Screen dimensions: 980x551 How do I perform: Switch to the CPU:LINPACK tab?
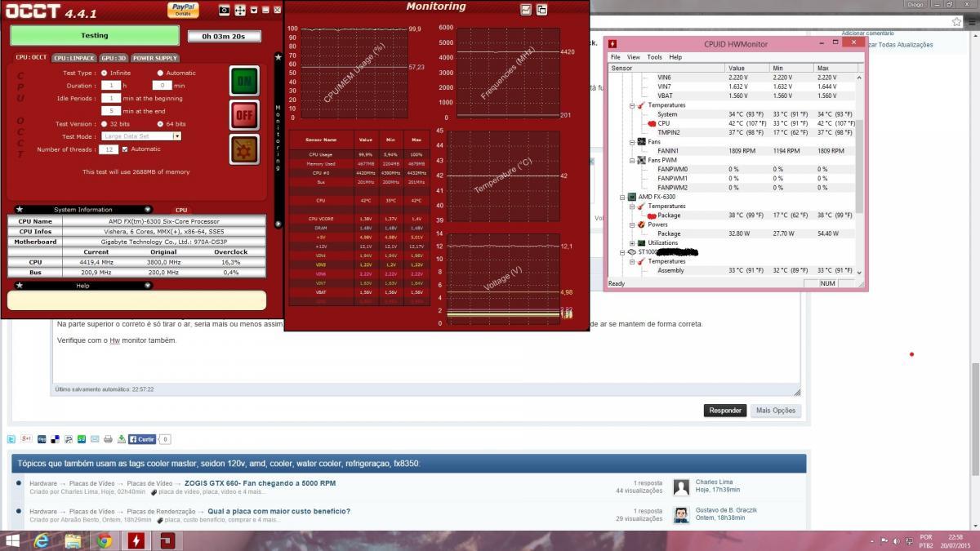(73, 58)
